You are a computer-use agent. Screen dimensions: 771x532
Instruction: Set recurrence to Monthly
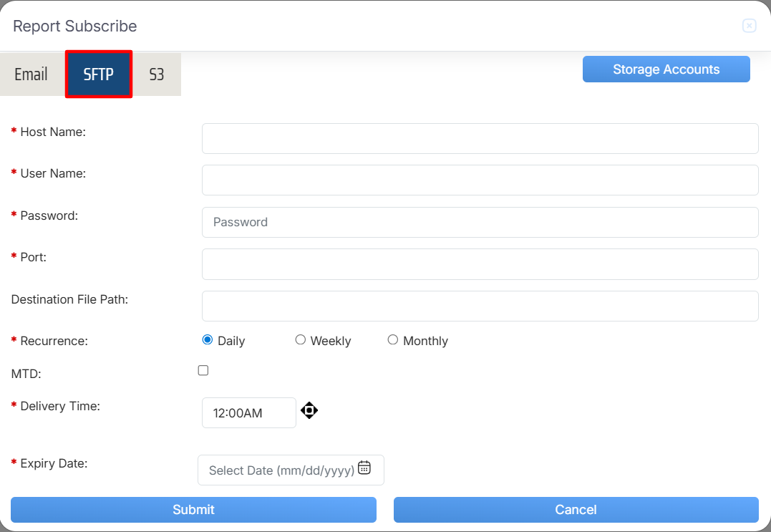click(393, 340)
